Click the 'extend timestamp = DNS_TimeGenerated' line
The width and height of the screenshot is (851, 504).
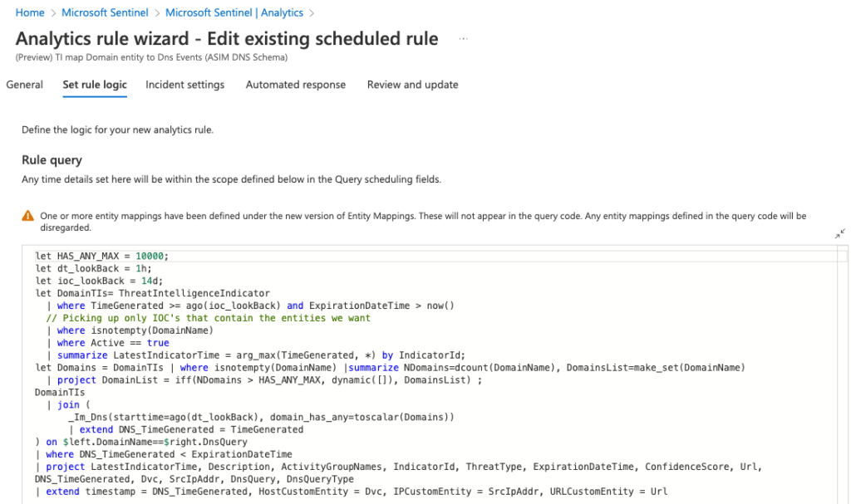352,492
